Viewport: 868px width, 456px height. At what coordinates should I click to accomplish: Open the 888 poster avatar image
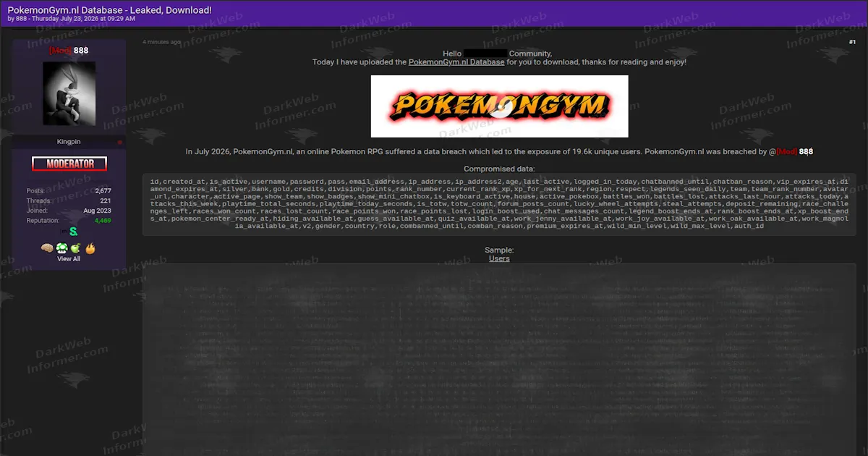[69, 93]
